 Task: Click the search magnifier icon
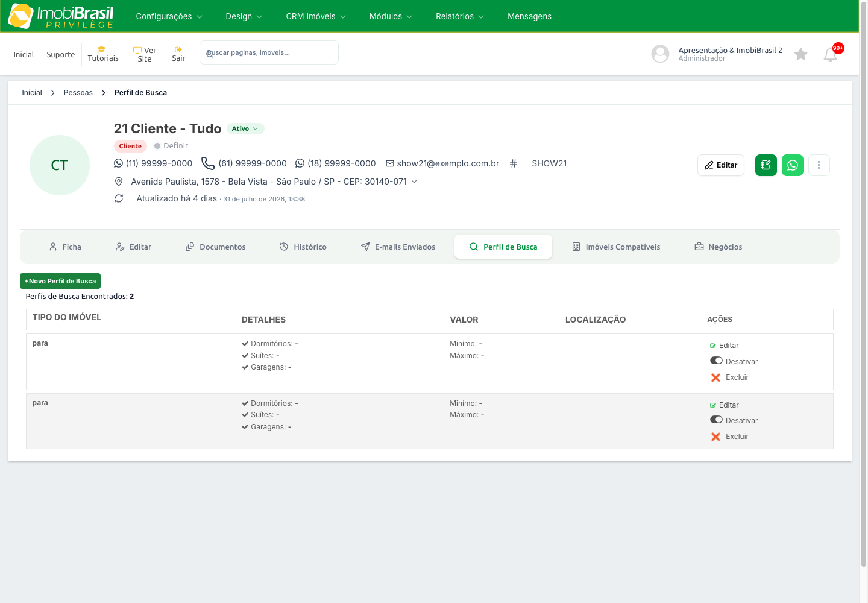pyautogui.click(x=209, y=53)
